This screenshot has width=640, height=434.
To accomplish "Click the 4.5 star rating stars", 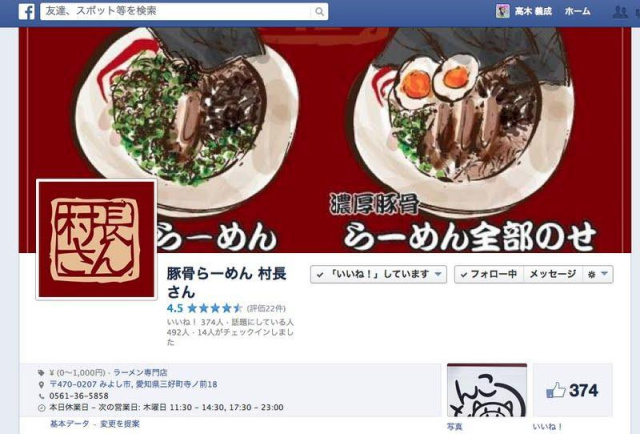I will coord(214,308).
